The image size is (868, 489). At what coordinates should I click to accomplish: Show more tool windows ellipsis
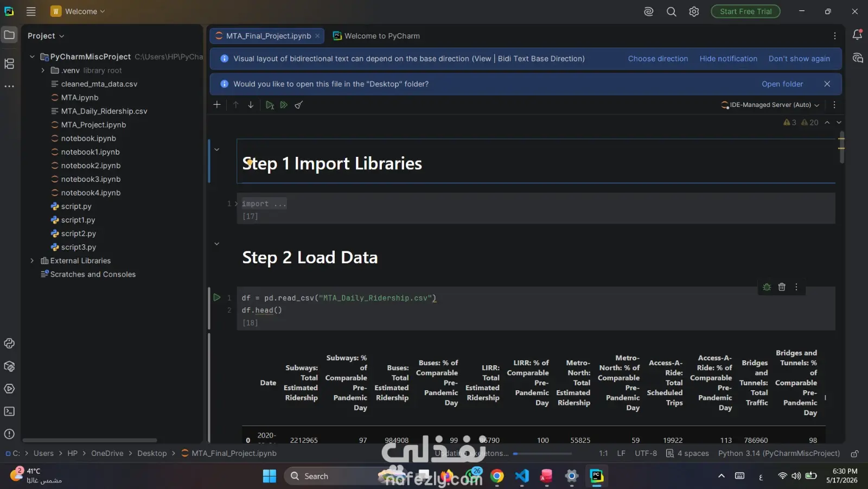[x=9, y=86]
